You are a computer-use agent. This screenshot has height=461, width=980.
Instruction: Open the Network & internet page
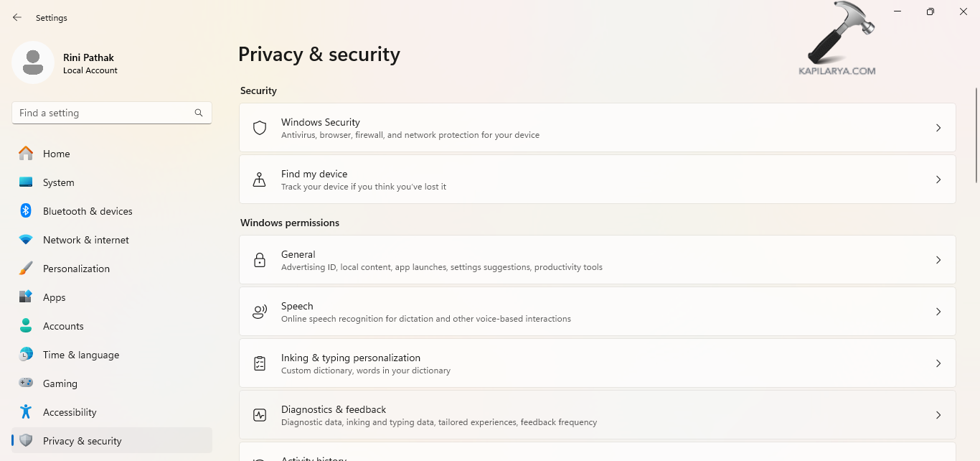pyautogui.click(x=85, y=239)
